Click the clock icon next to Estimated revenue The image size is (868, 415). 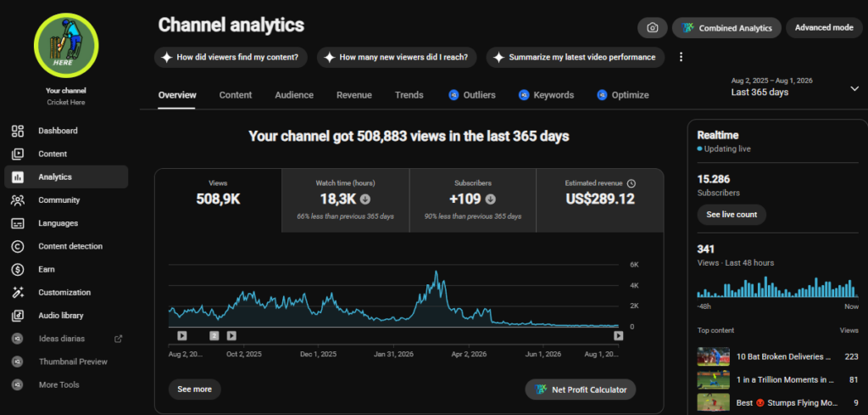pyautogui.click(x=632, y=183)
